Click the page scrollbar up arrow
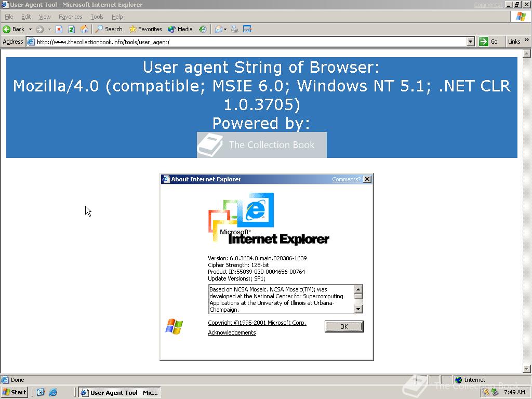The image size is (532, 399). pyautogui.click(x=527, y=54)
